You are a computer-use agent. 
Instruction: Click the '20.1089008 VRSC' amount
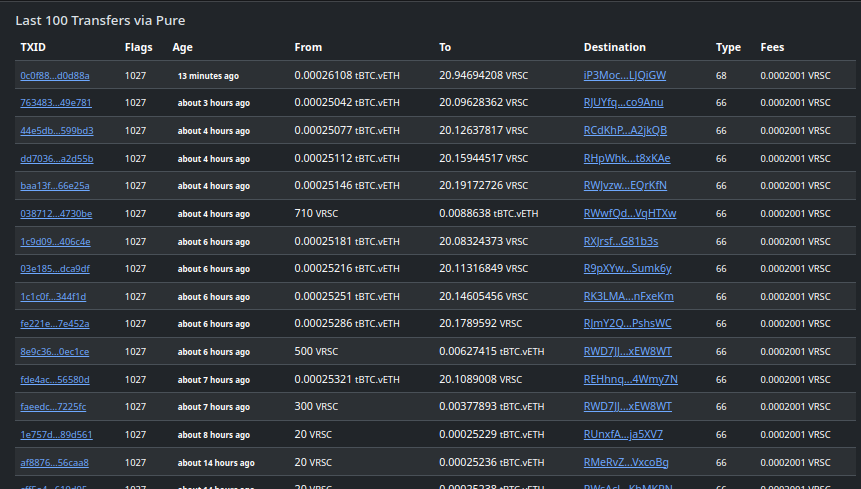pos(480,379)
